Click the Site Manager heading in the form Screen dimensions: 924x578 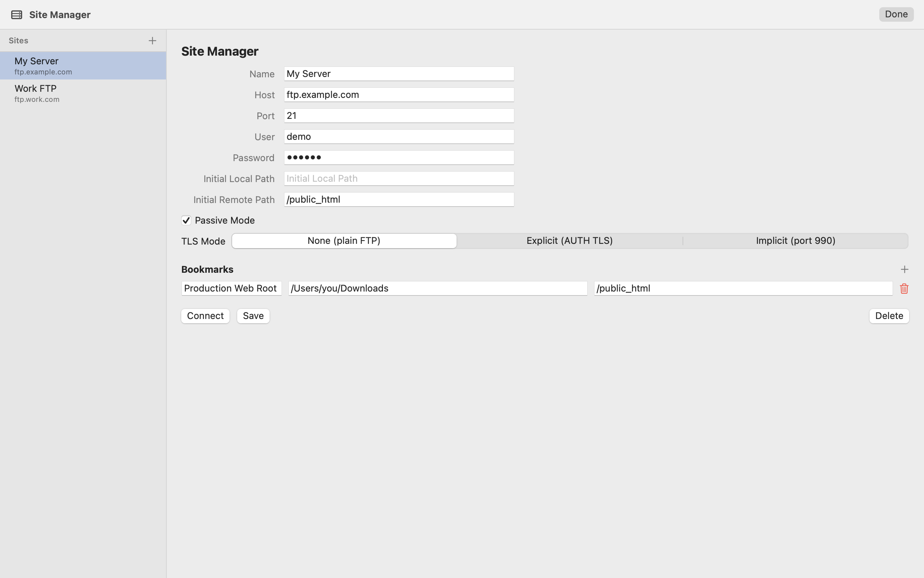(x=219, y=51)
